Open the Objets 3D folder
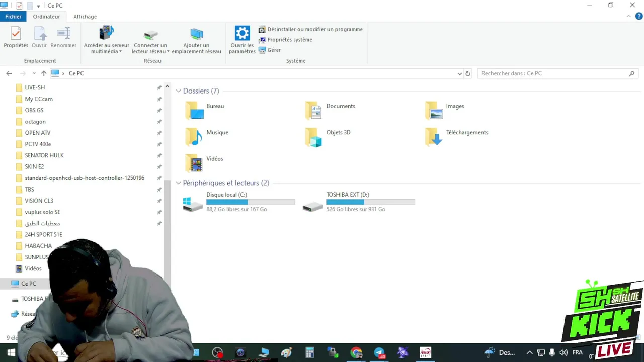The image size is (644, 362). pyautogui.click(x=328, y=136)
